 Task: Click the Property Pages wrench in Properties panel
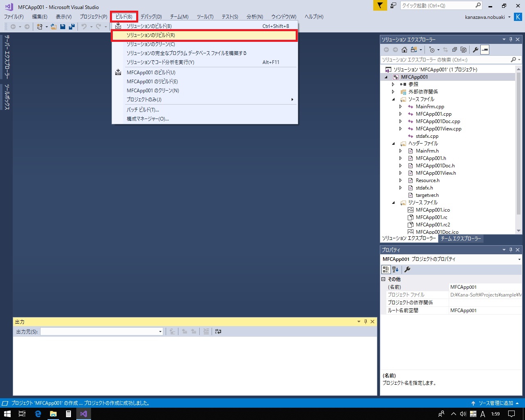[407, 269]
